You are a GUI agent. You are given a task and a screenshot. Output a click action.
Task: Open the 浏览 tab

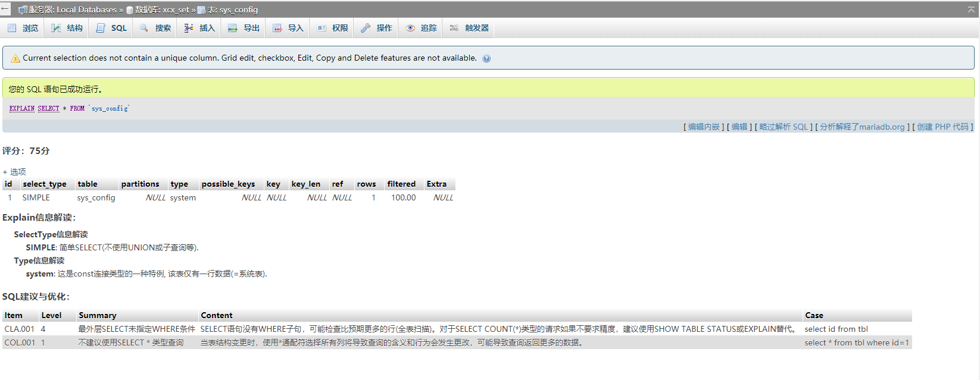pyautogui.click(x=23, y=28)
